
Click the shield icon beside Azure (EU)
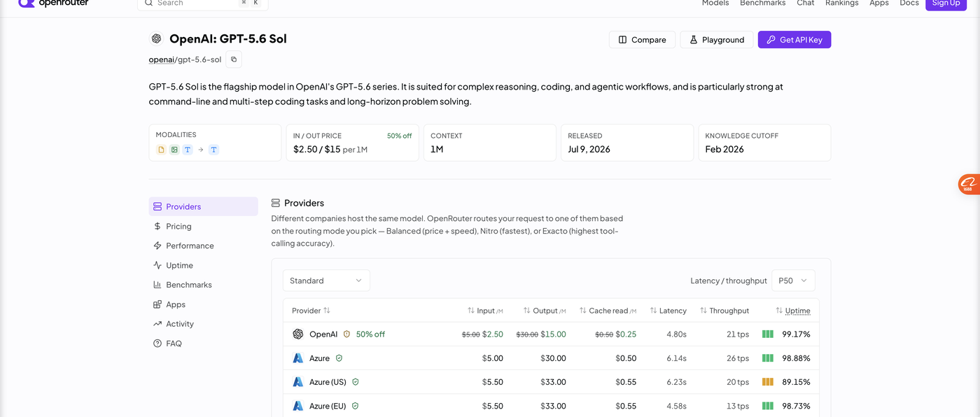(x=355, y=406)
